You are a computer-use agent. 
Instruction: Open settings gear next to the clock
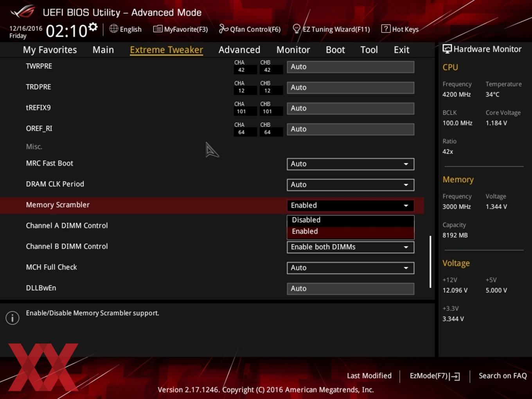point(93,27)
